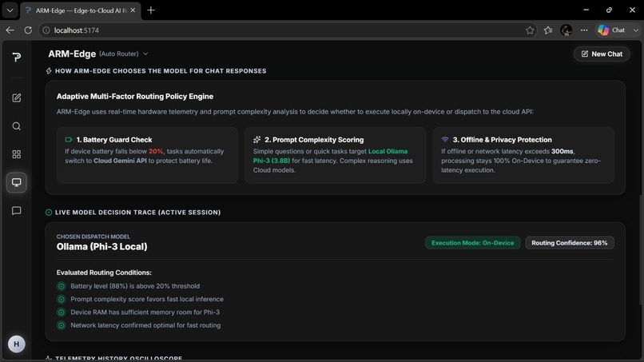Click the localhost:5174 address bar
The height and width of the screenshot is (362, 644).
click(x=288, y=30)
